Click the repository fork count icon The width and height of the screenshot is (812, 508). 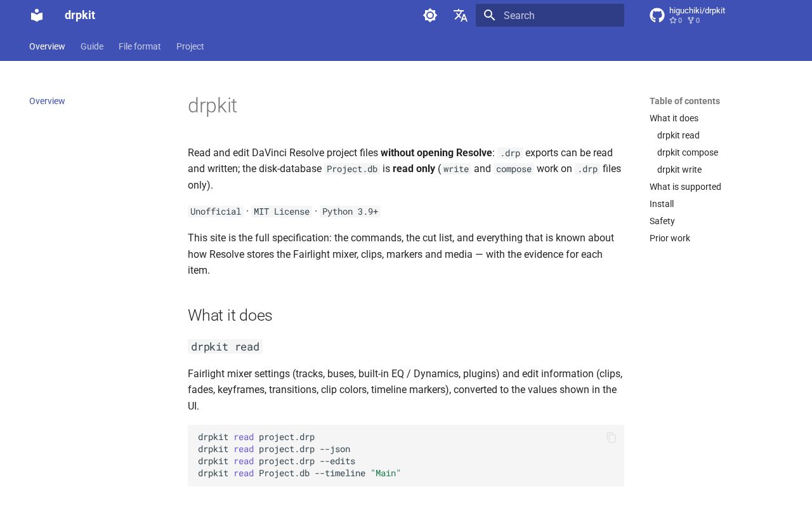click(x=691, y=20)
